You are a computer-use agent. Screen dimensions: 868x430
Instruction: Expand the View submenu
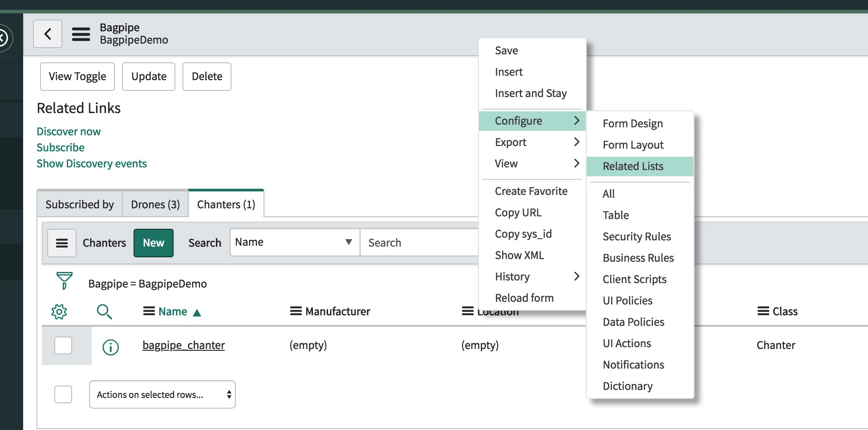point(532,163)
